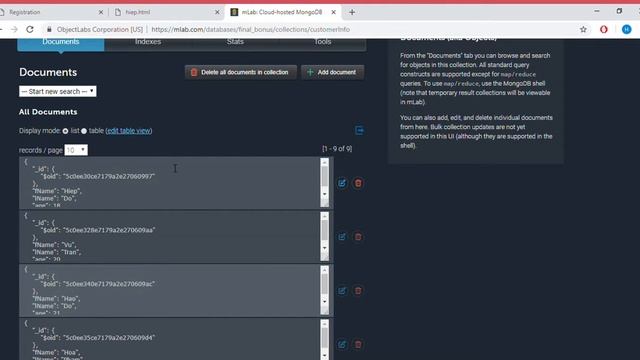The height and width of the screenshot is (360, 640).
Task: Click the $oid value ending in 609ac
Action: 109,284
